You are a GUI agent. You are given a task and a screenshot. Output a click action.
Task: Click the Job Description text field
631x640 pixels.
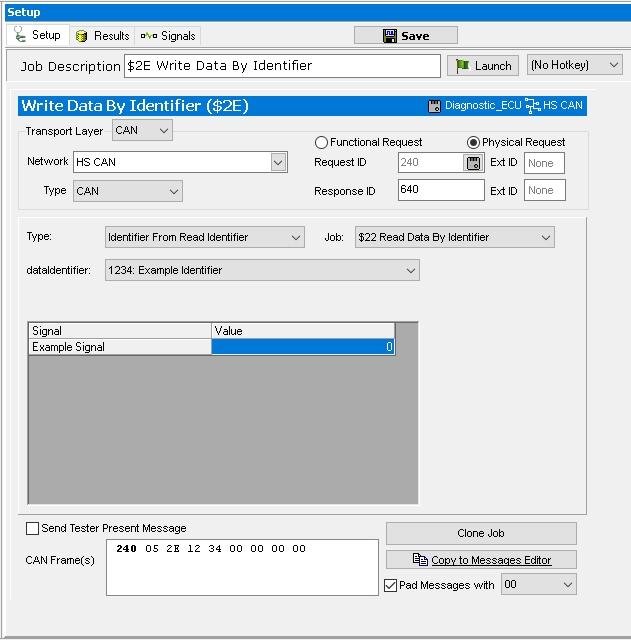point(282,66)
